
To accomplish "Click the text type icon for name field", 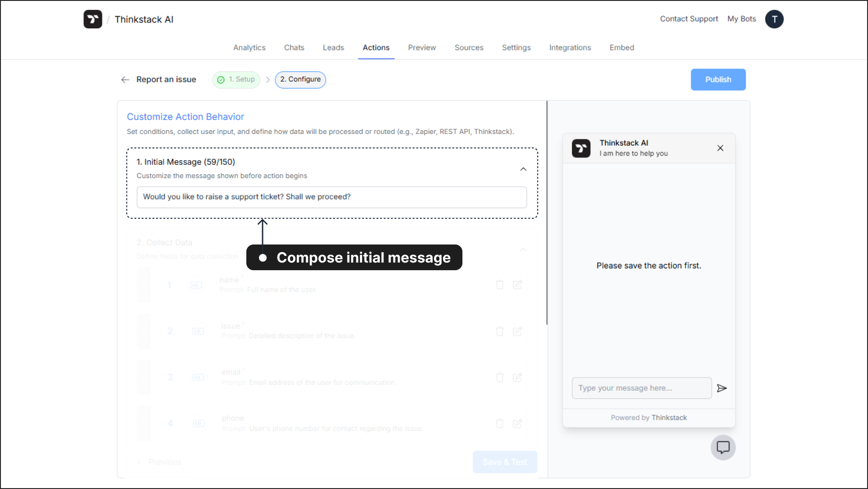I will [196, 285].
